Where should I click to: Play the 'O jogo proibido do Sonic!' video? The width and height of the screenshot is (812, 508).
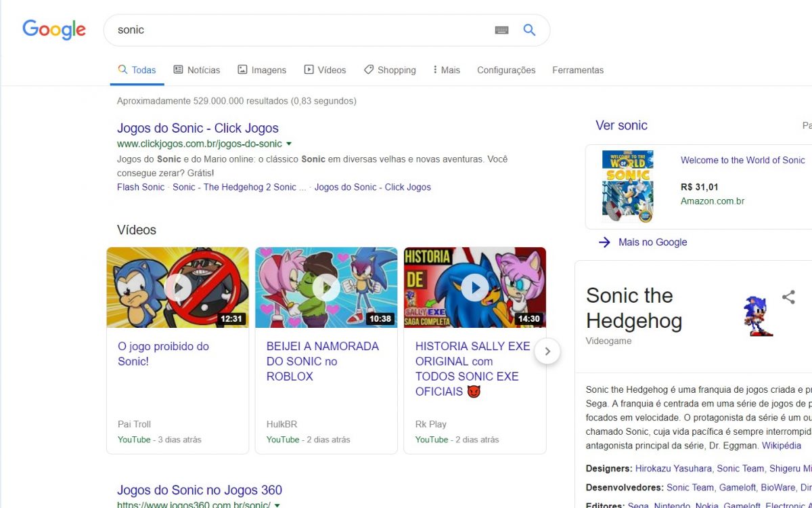click(178, 288)
